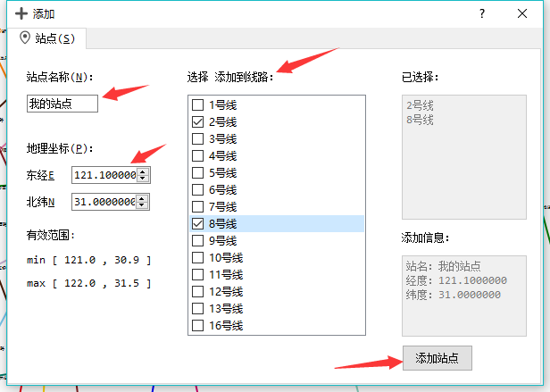550x392 pixels.
Task: Increase 东经E value with up arrow
Action: [143, 171]
